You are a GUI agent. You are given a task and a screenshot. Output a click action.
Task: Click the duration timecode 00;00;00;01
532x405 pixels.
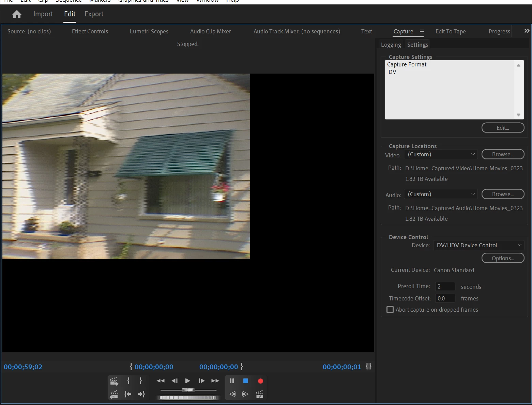(x=342, y=367)
